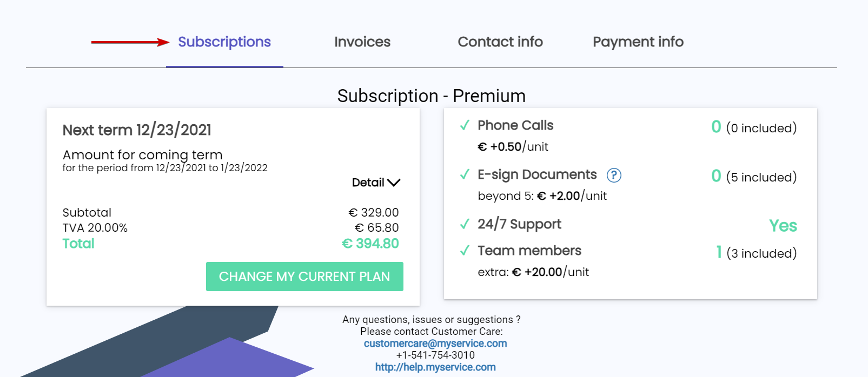Expand the Detail breakdown section
The height and width of the screenshot is (377, 868).
pos(376,183)
